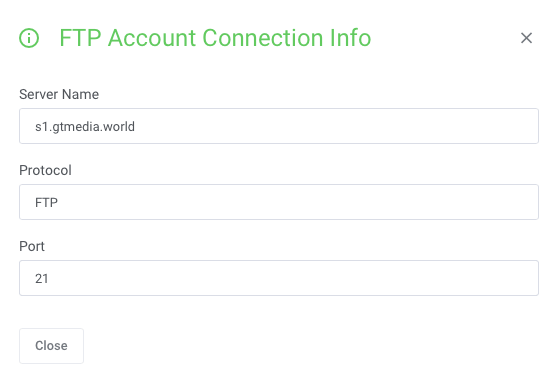
Task: Focus the Server Name input field
Action: click(279, 126)
